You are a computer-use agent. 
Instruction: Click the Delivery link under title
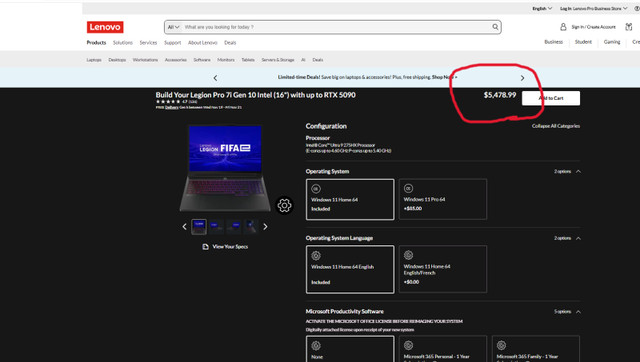tap(172, 107)
